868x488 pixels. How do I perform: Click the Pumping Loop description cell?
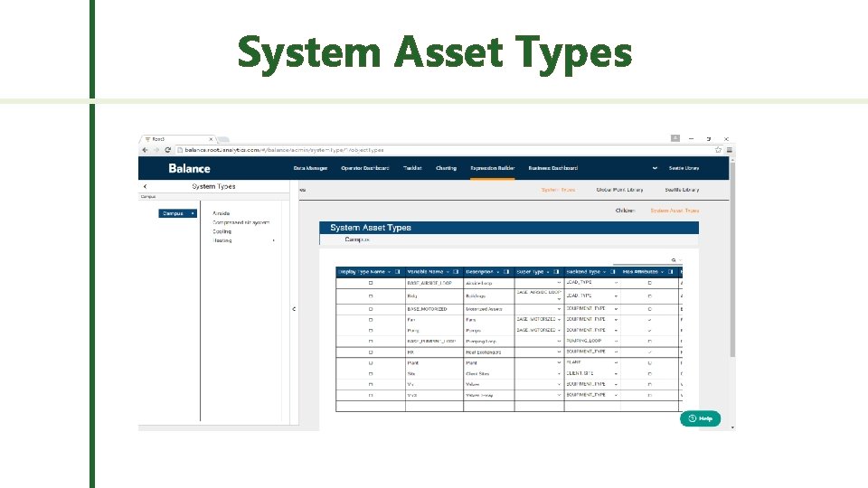489,342
